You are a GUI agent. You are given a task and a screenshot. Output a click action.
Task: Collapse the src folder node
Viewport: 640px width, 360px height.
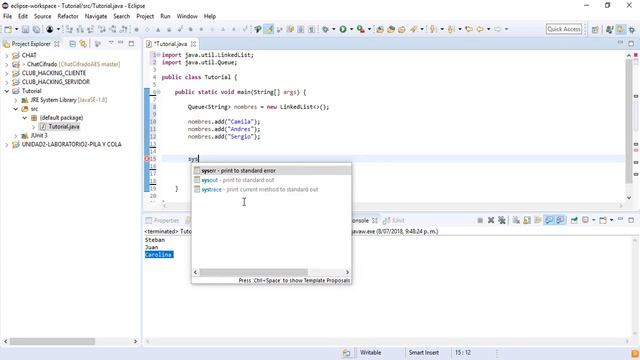[x=16, y=109]
